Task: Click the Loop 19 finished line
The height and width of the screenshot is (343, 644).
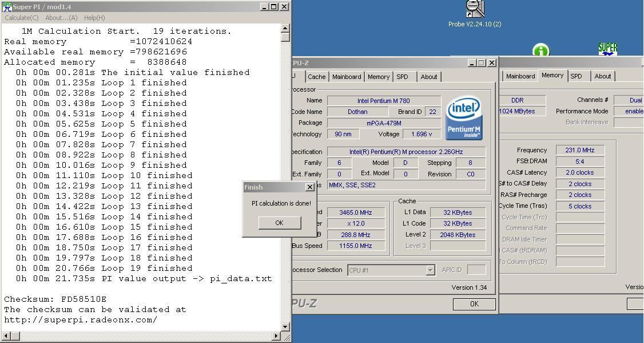Action: pos(104,268)
